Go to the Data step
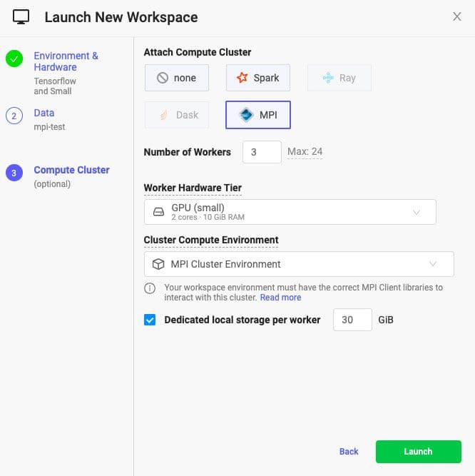The height and width of the screenshot is (476, 475). point(44,113)
